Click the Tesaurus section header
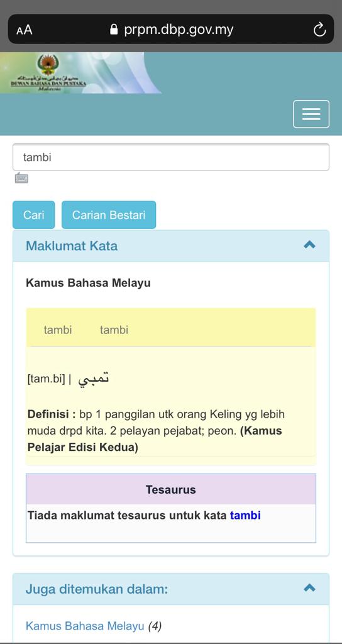Image resolution: width=342 pixels, height=644 pixels. 171,489
